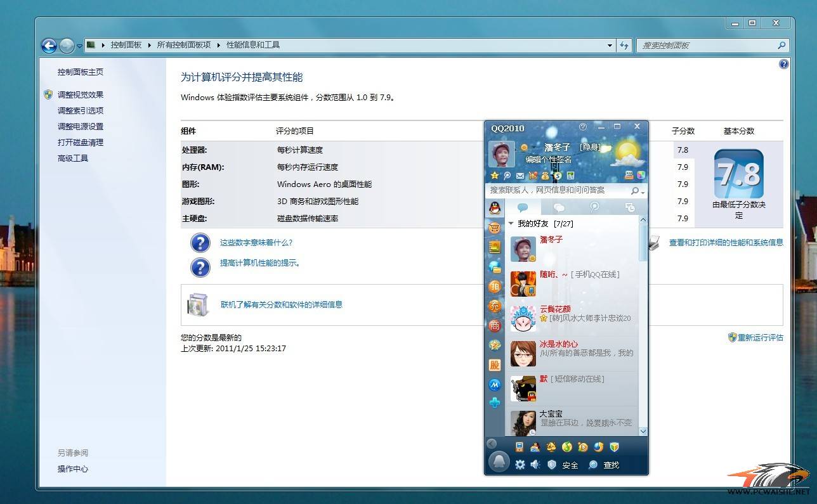Refresh the Control Panel address bar
The width and height of the screenshot is (817, 504).
(x=624, y=45)
